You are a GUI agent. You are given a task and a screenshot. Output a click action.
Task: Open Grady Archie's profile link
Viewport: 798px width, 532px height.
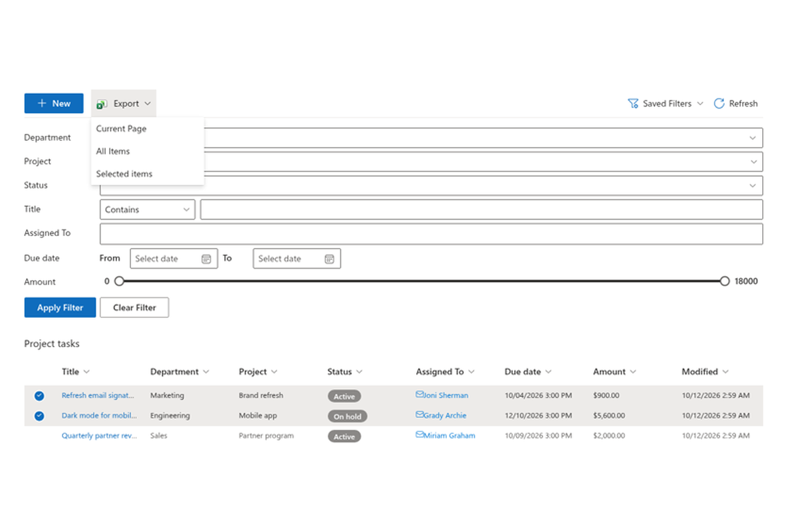point(446,416)
